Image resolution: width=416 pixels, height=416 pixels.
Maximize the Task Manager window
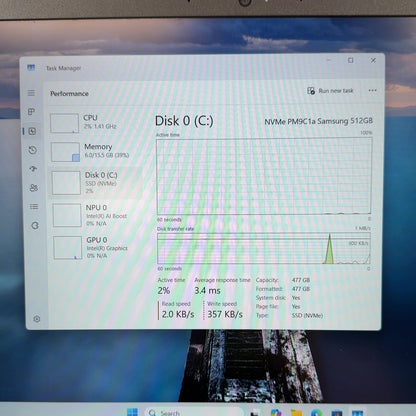tap(350, 60)
